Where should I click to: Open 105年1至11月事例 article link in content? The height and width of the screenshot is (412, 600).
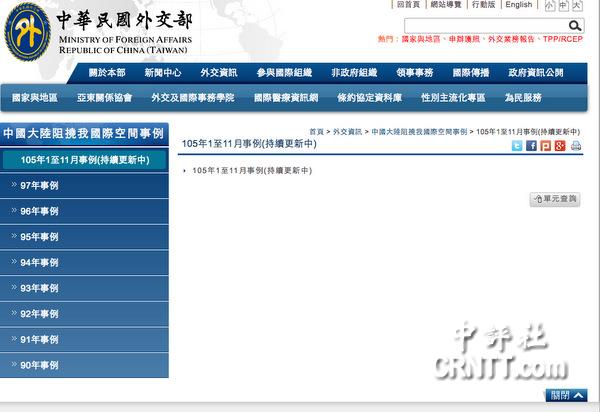coord(252,171)
